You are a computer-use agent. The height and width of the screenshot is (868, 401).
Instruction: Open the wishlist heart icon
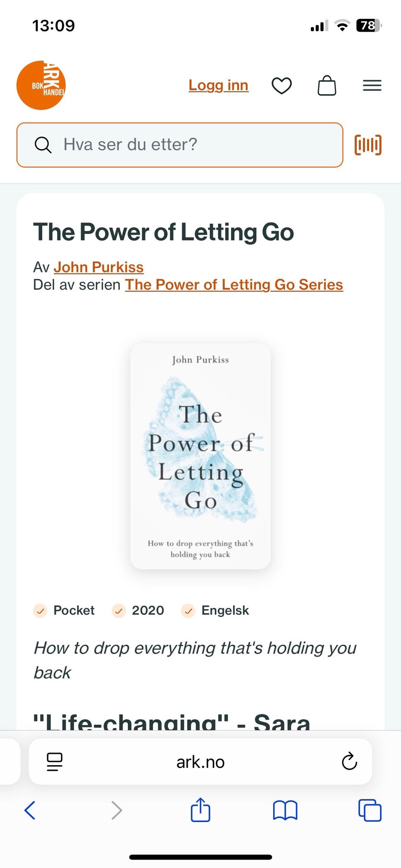[282, 86]
